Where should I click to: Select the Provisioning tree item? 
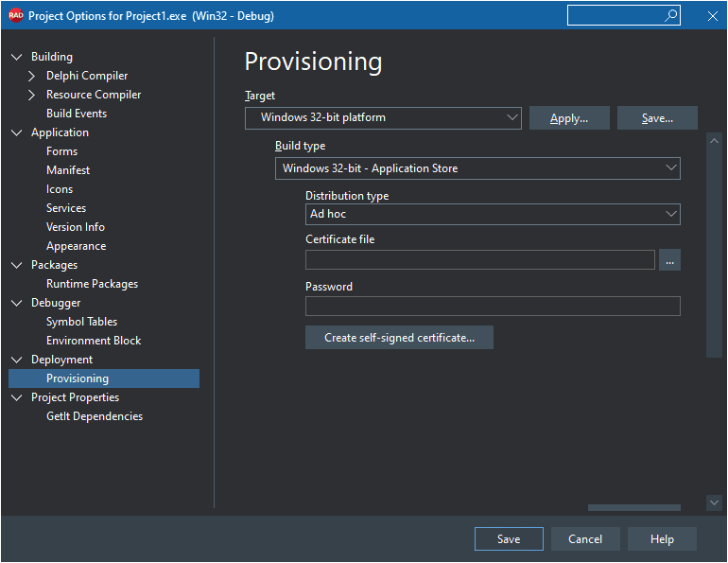coord(104,378)
